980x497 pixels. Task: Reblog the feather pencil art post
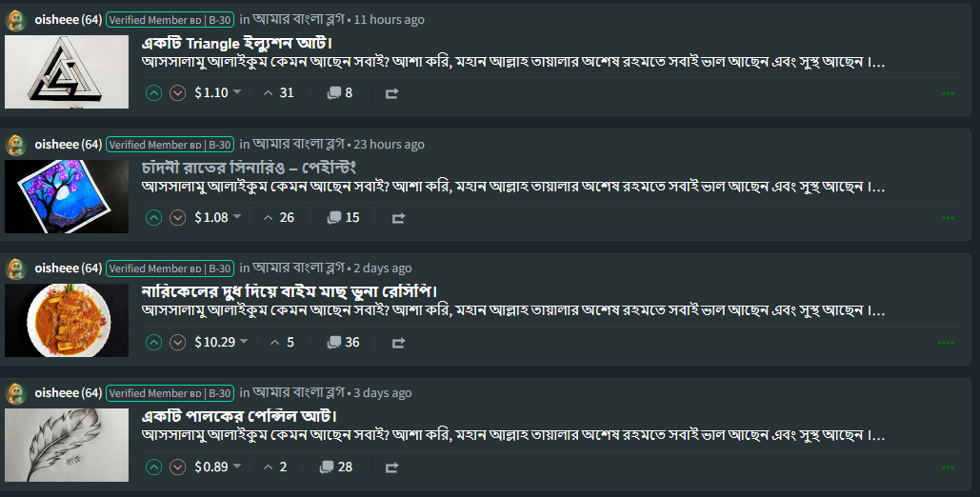click(x=391, y=467)
